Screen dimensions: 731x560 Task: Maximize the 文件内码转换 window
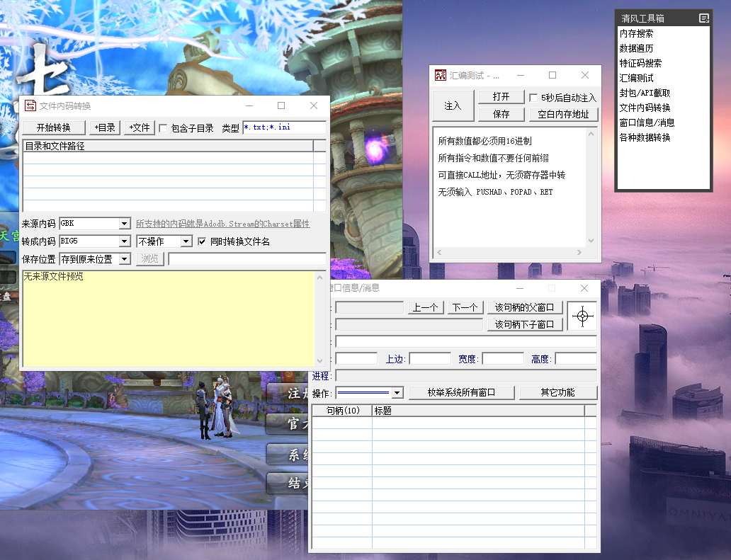281,105
